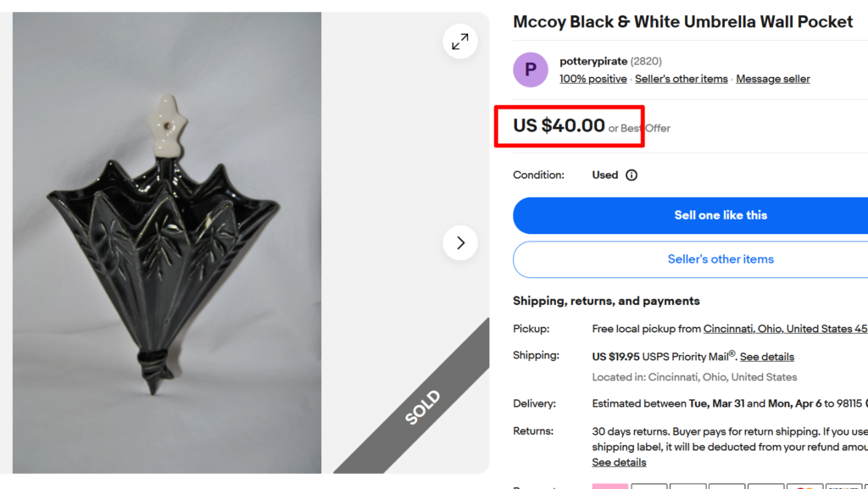Click the Discover payment icon
This screenshot has height=489, width=868.
pyautogui.click(x=843, y=486)
